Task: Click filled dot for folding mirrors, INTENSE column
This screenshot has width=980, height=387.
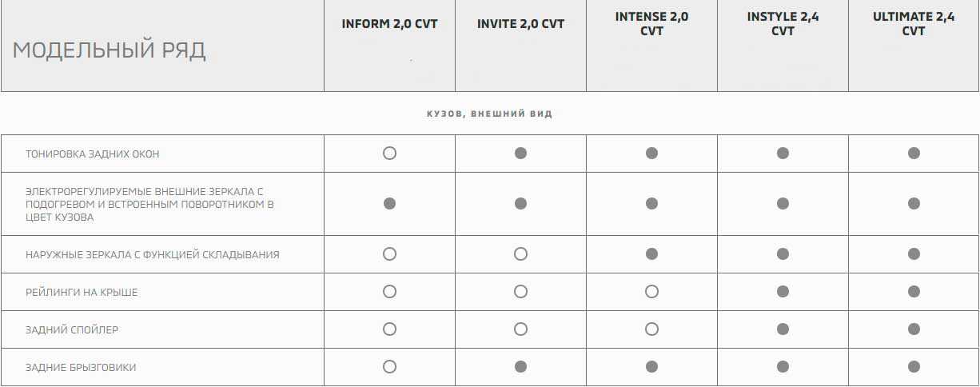Action: click(651, 254)
